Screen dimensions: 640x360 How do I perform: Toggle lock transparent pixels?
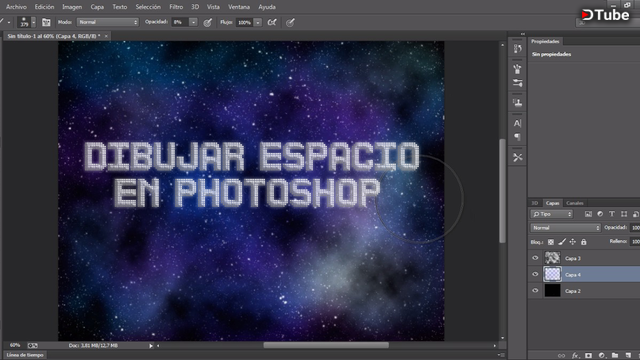551,242
